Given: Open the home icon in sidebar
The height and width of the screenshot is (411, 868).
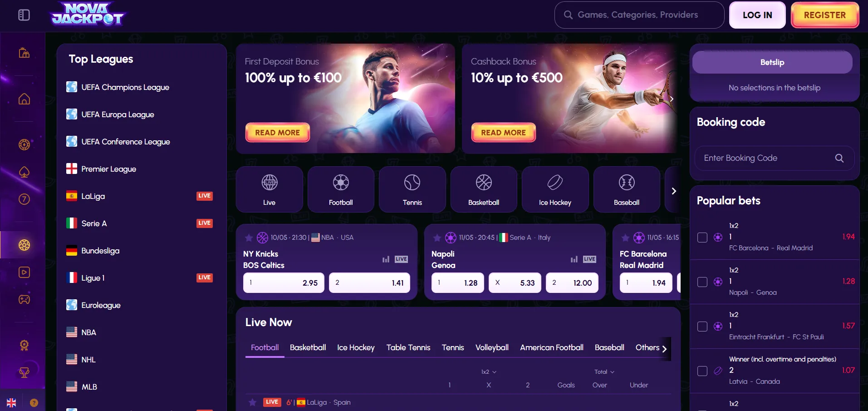Looking at the screenshot, I should (x=24, y=99).
